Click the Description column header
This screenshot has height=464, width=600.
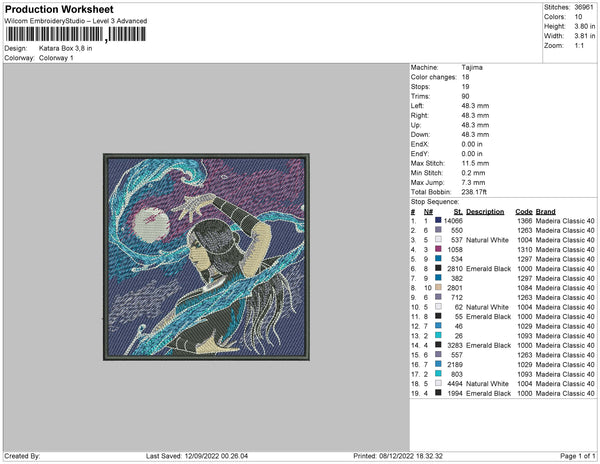coord(485,212)
